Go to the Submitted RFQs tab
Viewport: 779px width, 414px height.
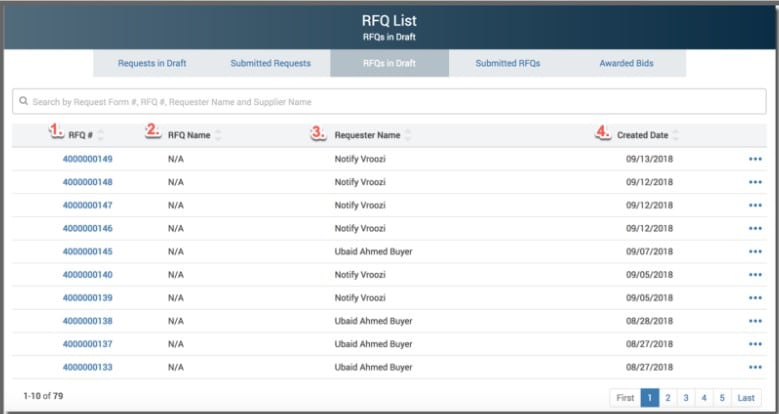(507, 63)
